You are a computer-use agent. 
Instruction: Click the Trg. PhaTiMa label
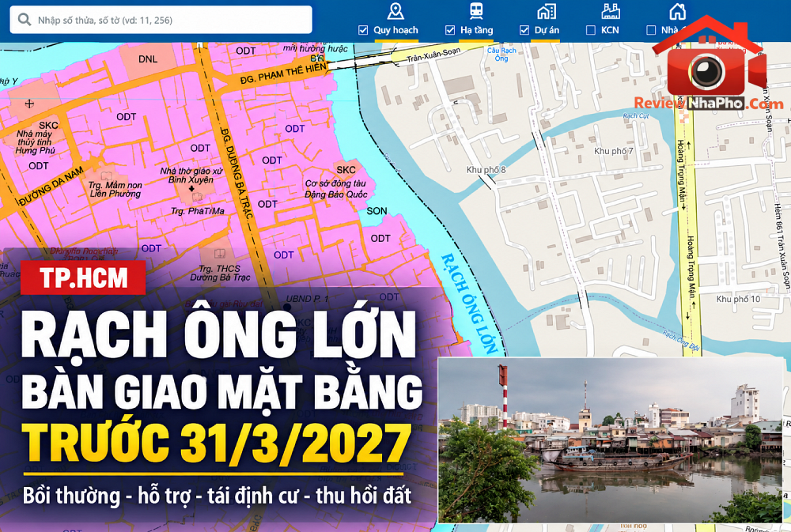coord(197,211)
